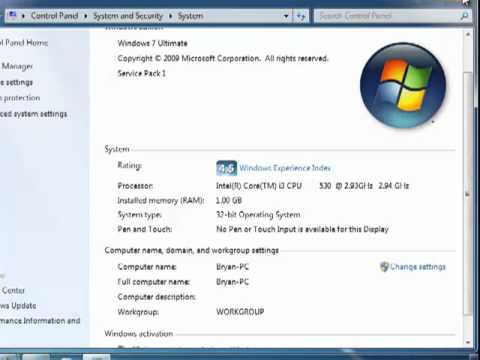Select the Intel Core i3 processor value
This screenshot has height=360, width=480.
click(312, 186)
